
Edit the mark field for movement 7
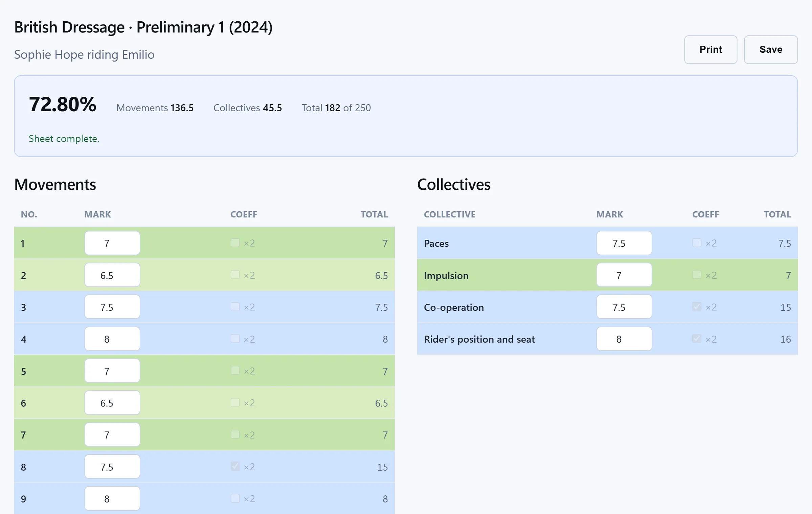(x=112, y=435)
